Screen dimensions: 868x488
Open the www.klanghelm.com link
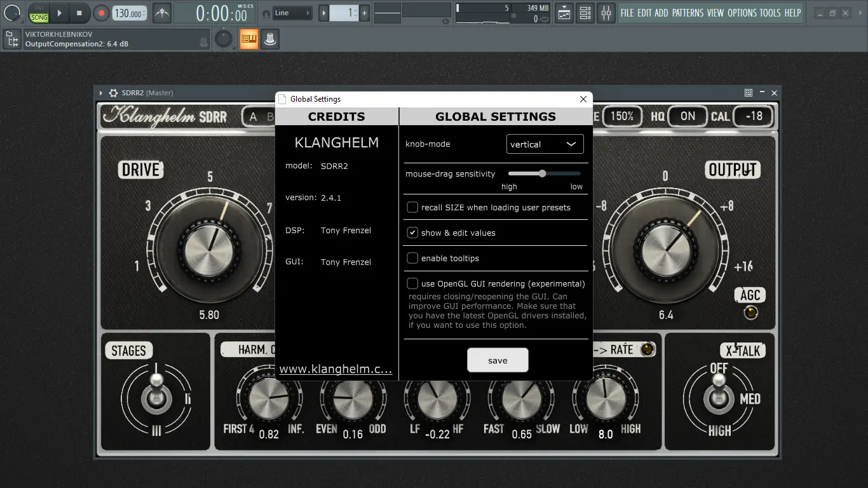tap(336, 369)
